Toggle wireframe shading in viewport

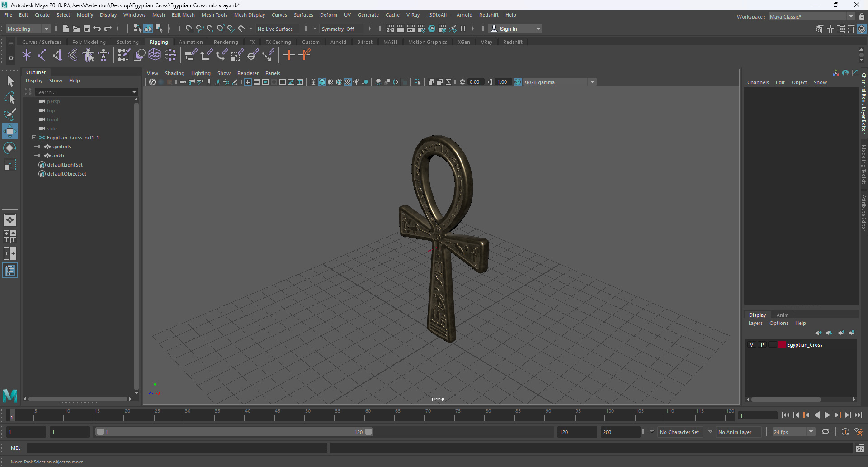point(313,82)
